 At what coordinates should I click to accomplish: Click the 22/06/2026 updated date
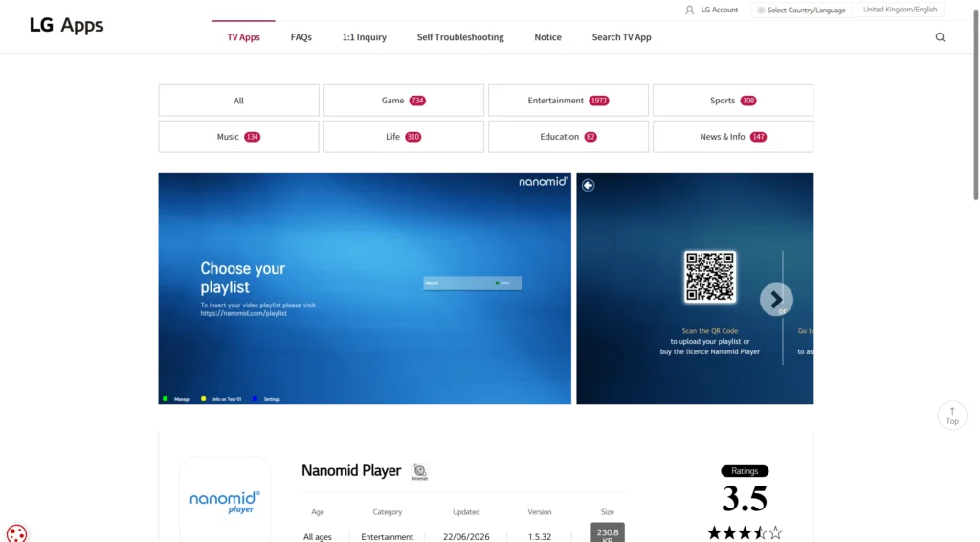pyautogui.click(x=466, y=537)
